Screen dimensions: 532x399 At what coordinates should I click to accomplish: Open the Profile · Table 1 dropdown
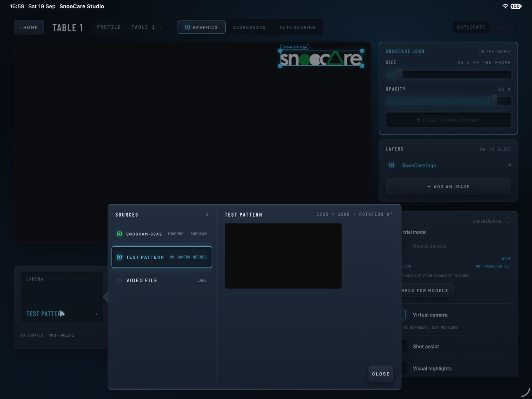point(129,27)
